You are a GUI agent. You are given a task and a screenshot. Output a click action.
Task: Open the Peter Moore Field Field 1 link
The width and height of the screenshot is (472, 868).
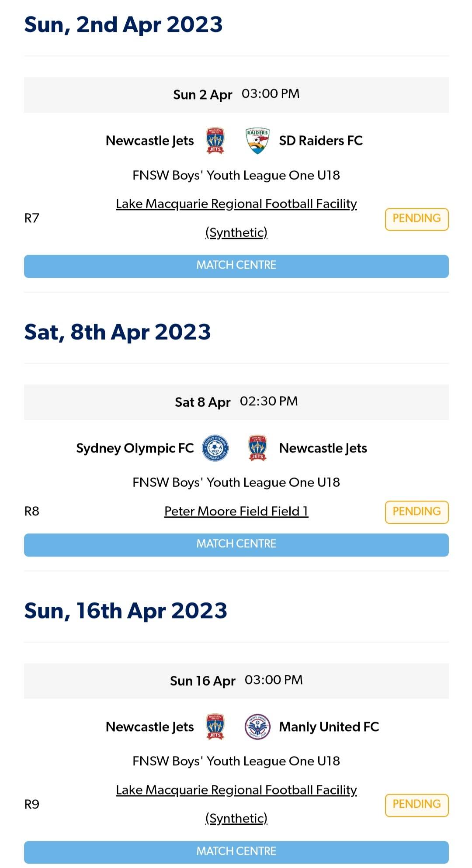236,512
